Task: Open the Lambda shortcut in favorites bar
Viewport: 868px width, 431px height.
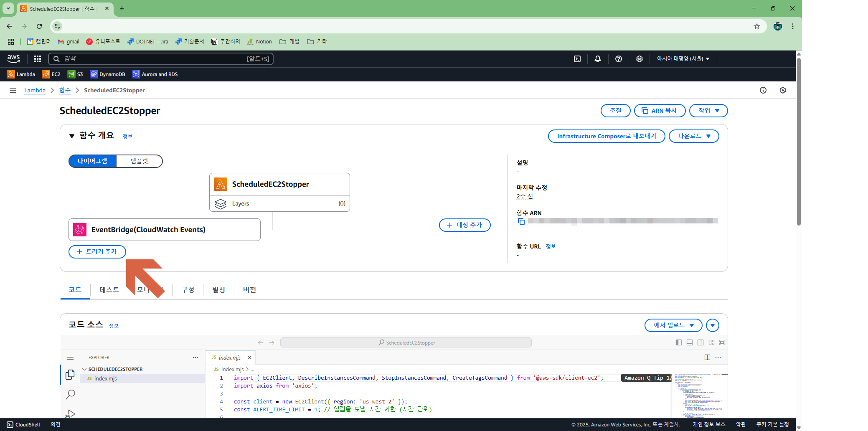Action: 21,74
